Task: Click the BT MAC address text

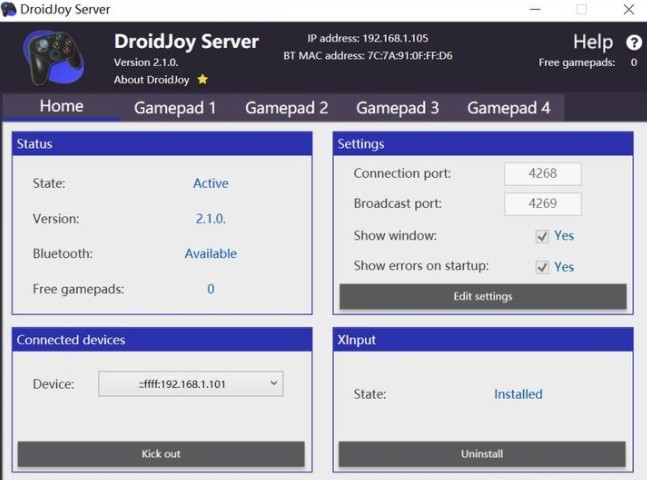Action: (368, 56)
